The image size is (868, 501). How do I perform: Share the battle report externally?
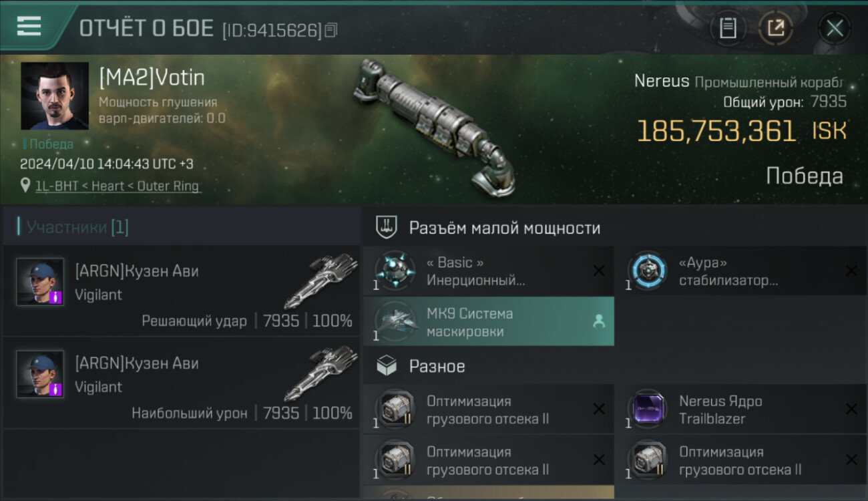[x=776, y=28]
